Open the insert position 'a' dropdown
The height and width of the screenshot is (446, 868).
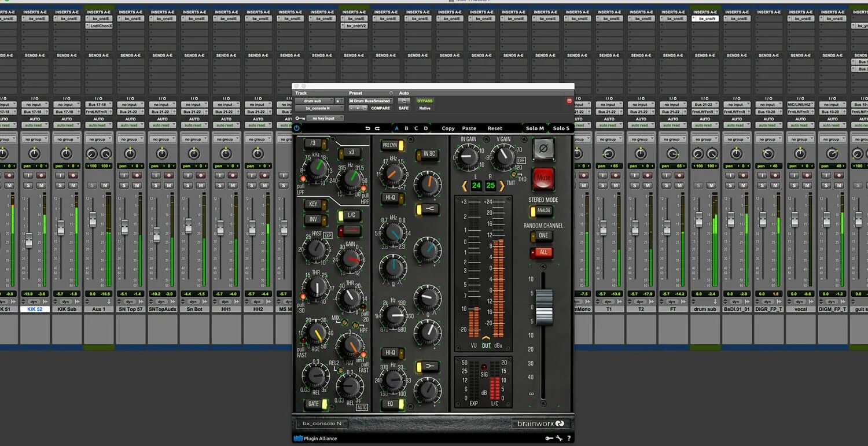(x=339, y=101)
